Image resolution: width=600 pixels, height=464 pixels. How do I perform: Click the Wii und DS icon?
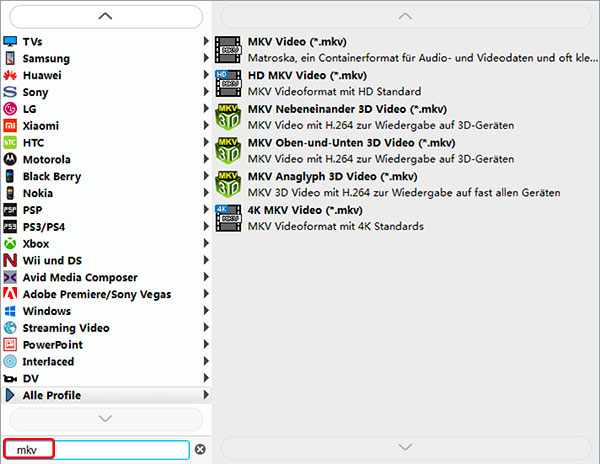coord(10,260)
